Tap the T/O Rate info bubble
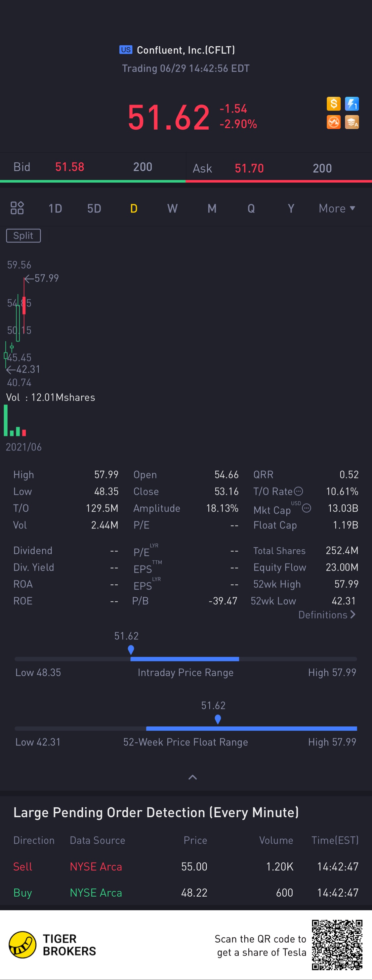Viewport: 372px width, 980px height. [299, 491]
